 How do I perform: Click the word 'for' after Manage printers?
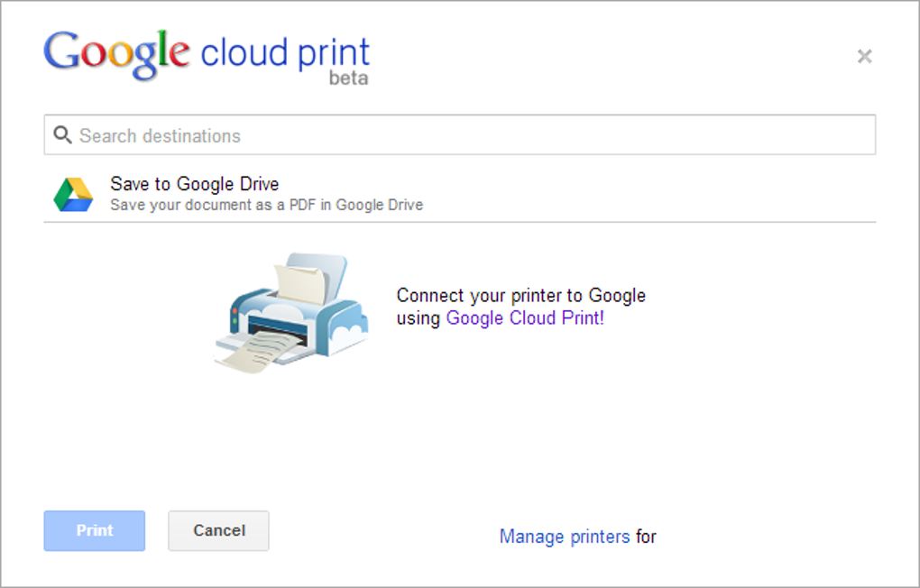click(646, 537)
